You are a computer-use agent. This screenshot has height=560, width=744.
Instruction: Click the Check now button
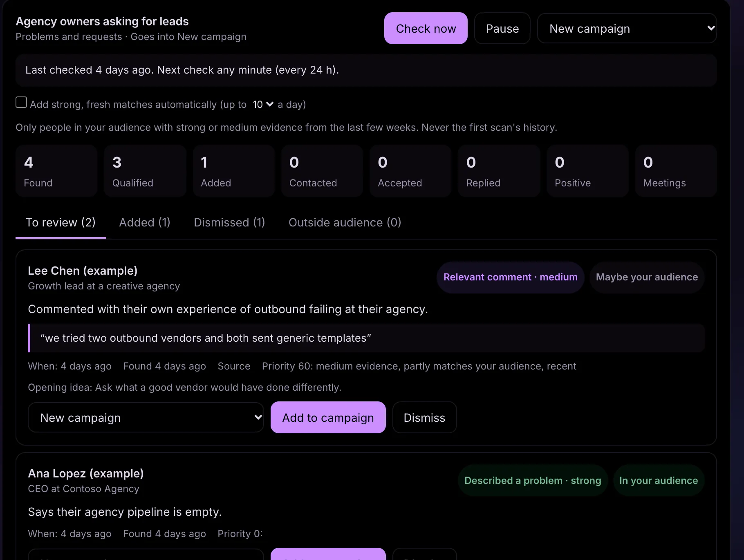426,28
